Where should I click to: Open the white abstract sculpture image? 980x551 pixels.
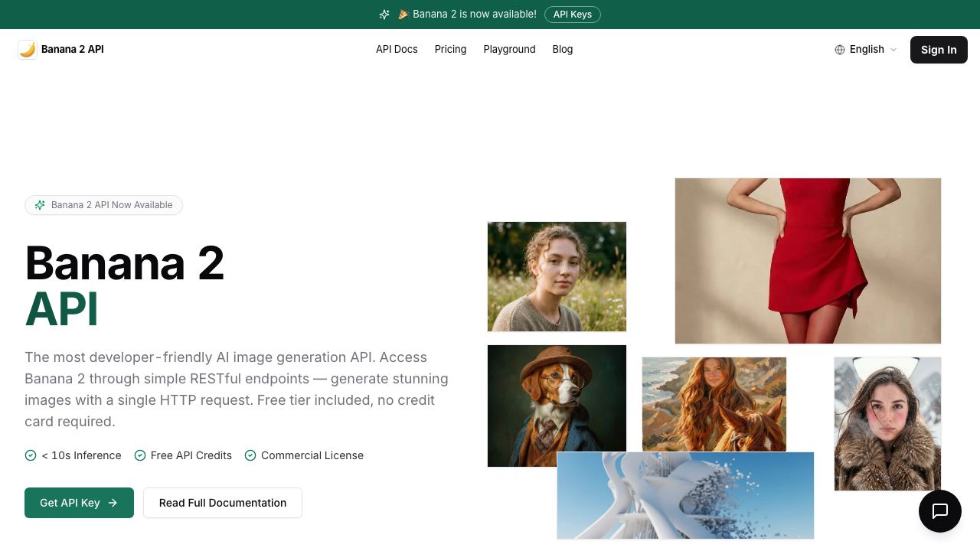click(685, 495)
